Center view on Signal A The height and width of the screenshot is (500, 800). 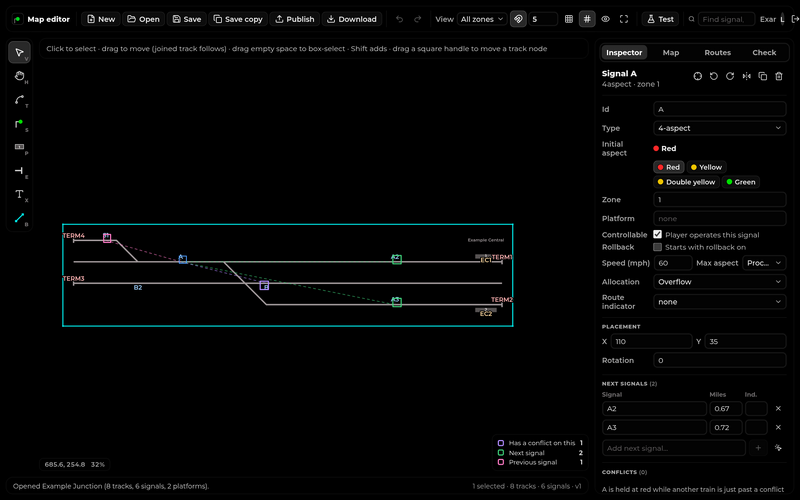(697, 76)
